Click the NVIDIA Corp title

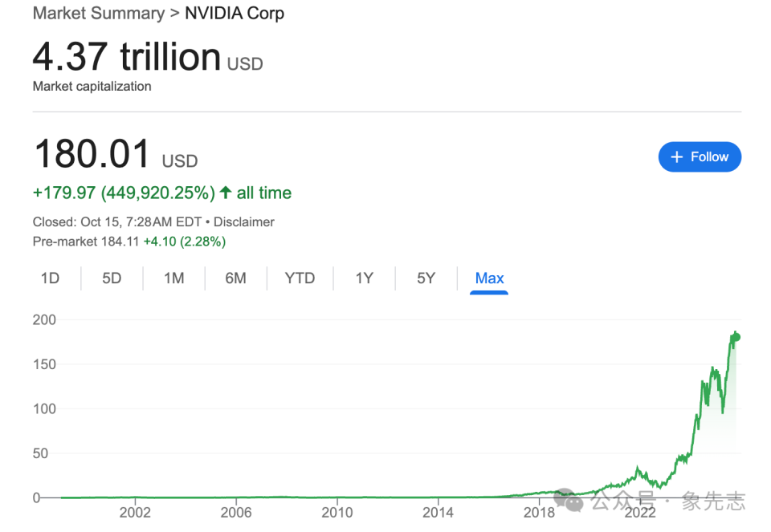(235, 14)
